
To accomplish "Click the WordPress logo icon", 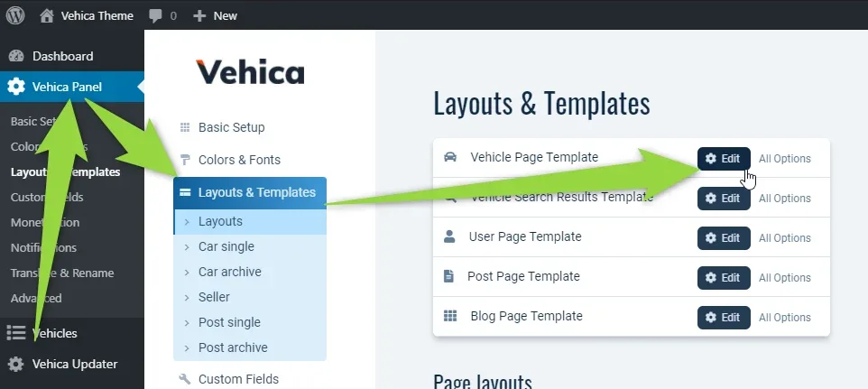I will point(15,15).
